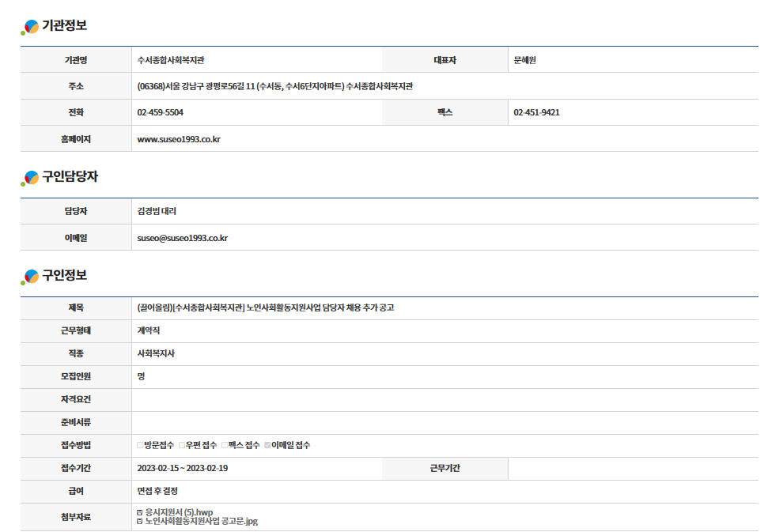
Task: Open homepage www.suseo1993.co.kr
Action: coord(179,139)
